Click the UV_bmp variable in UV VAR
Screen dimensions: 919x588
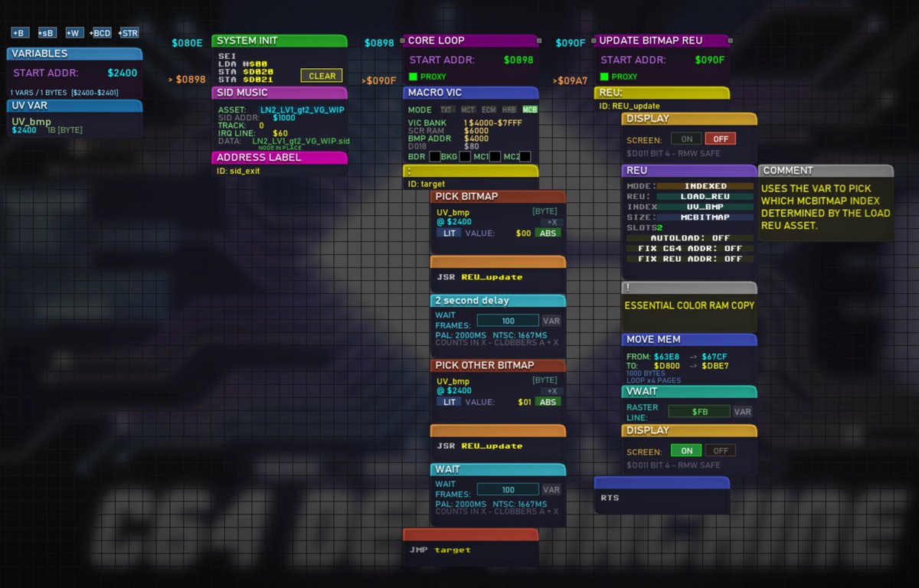point(31,121)
